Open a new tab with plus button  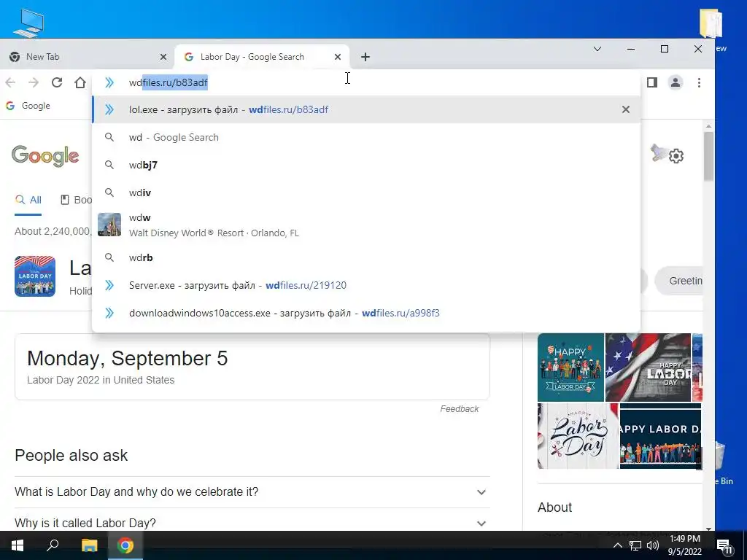tap(365, 57)
